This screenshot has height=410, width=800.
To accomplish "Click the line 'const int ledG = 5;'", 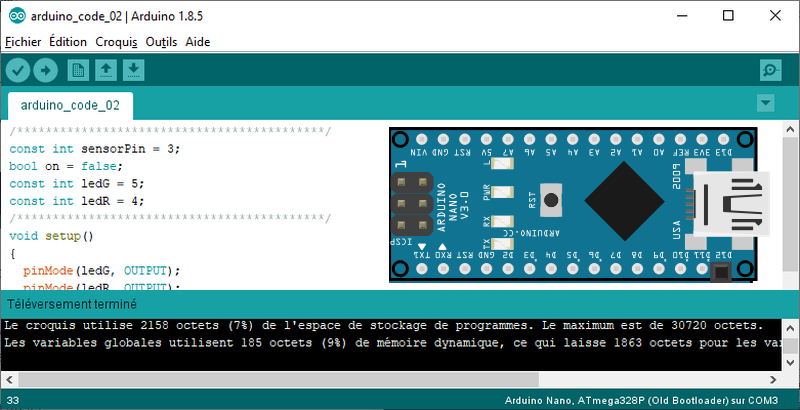I will [x=77, y=184].
